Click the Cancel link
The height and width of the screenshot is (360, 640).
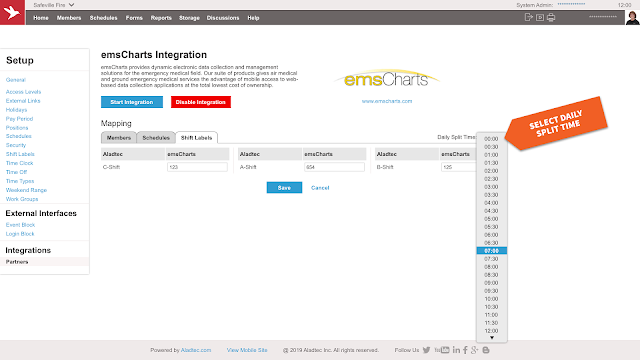(x=320, y=188)
